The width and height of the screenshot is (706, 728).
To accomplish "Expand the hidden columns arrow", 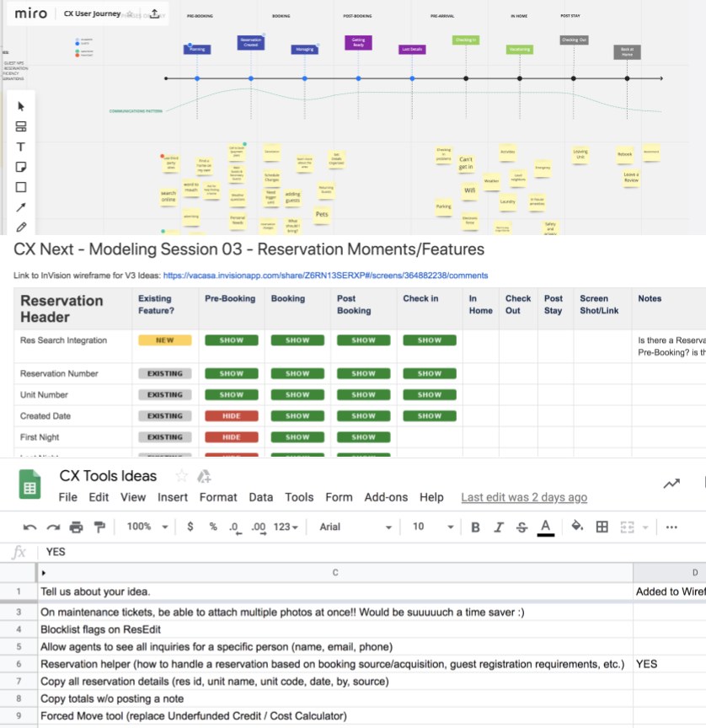I will (44, 573).
